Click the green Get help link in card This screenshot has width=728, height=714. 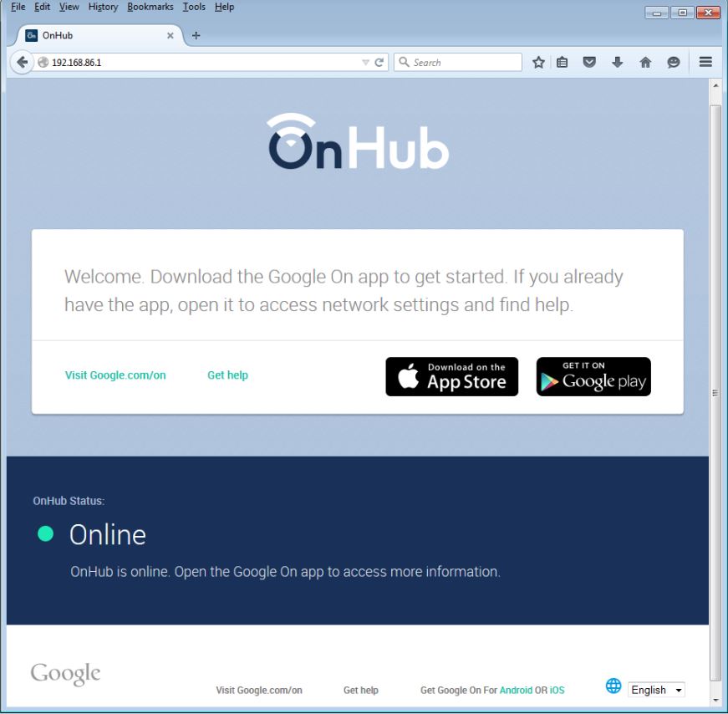(227, 375)
